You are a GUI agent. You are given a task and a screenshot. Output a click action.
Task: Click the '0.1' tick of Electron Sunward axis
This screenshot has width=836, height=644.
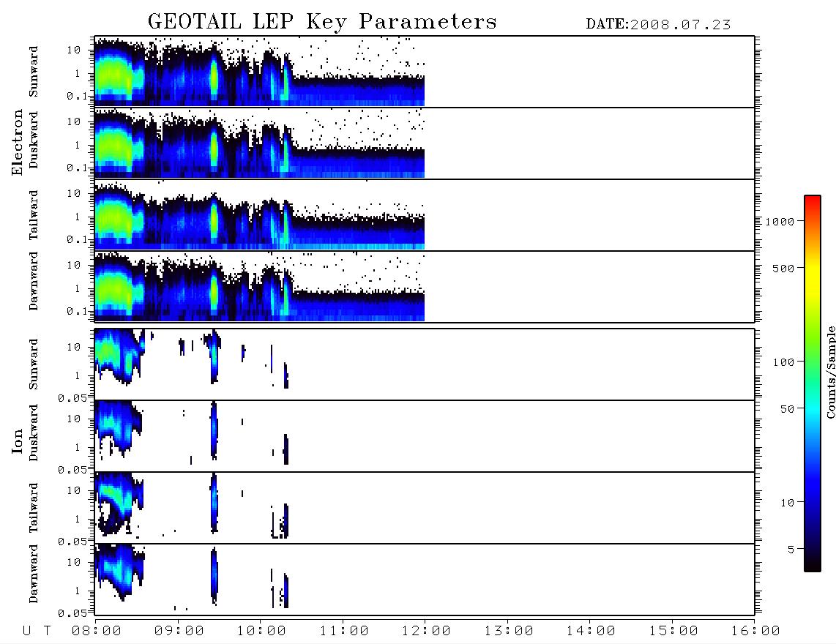pyautogui.click(x=78, y=96)
